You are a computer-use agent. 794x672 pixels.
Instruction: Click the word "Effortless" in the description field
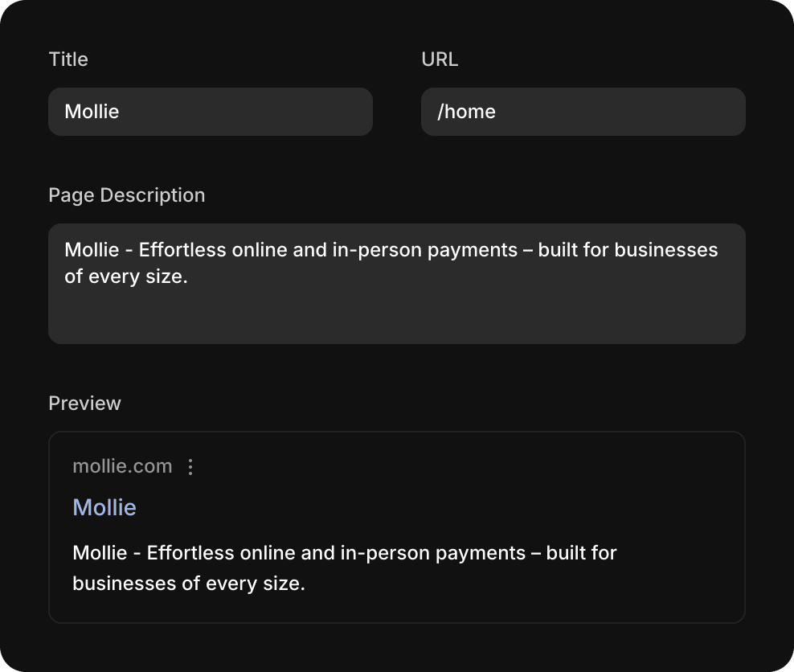182,250
